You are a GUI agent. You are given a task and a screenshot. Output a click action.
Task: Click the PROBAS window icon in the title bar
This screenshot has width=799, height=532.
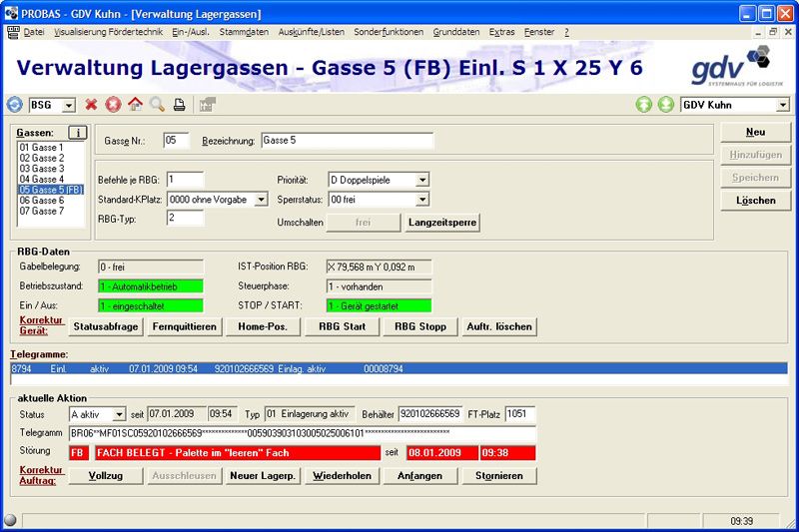click(11, 13)
